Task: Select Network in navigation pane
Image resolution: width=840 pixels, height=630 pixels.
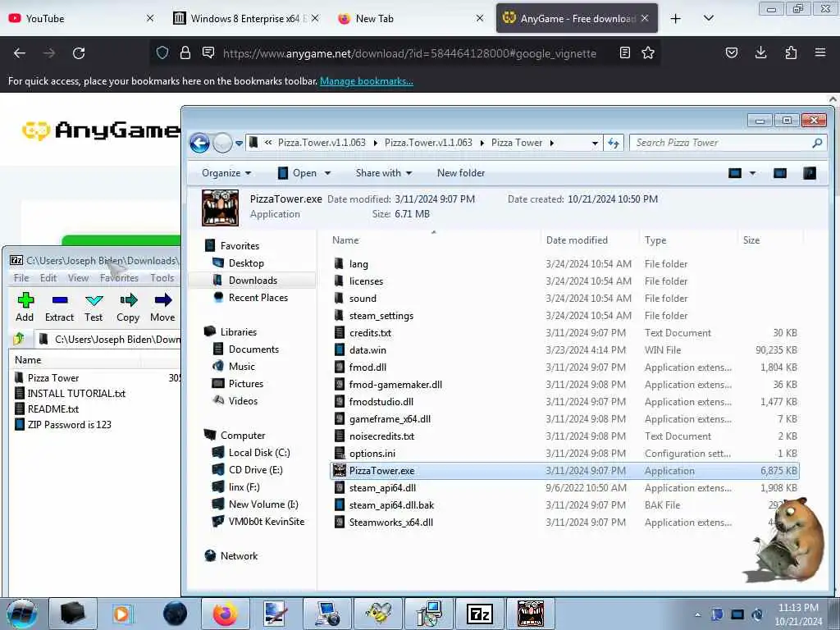Action: coord(239,557)
